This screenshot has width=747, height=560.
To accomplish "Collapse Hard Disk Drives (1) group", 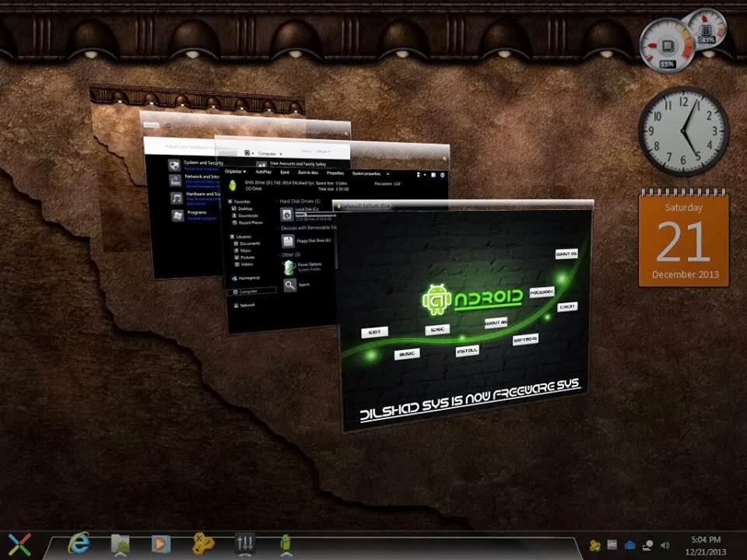I will (x=299, y=201).
